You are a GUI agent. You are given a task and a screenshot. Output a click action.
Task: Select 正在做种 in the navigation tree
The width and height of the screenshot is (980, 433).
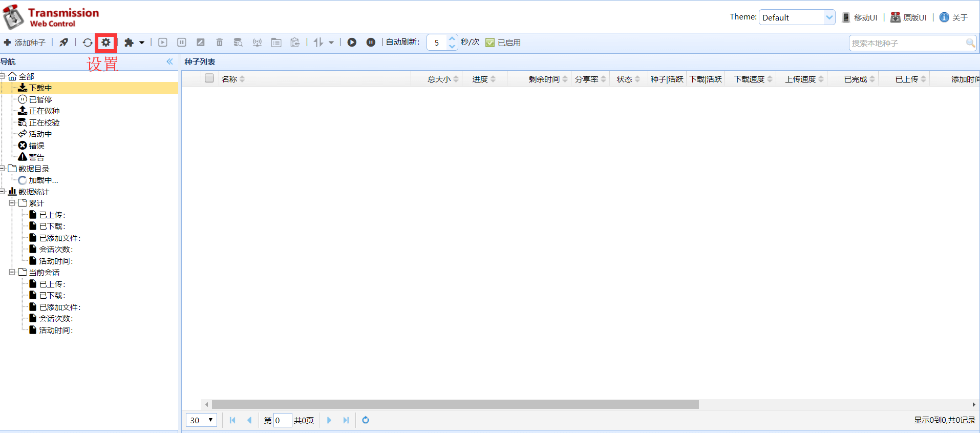44,111
